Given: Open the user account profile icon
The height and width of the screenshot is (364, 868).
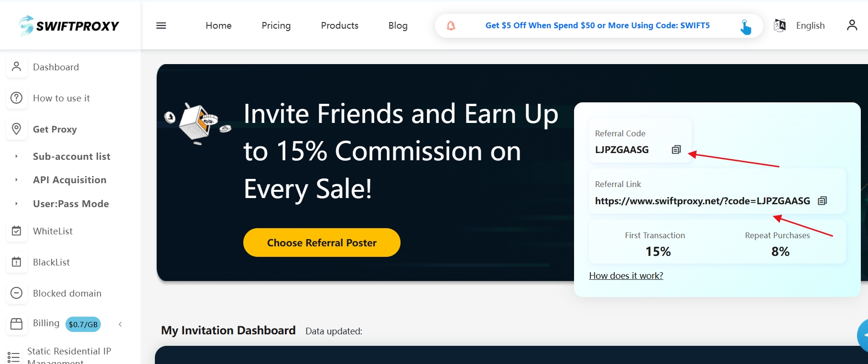Looking at the screenshot, I should (x=852, y=25).
